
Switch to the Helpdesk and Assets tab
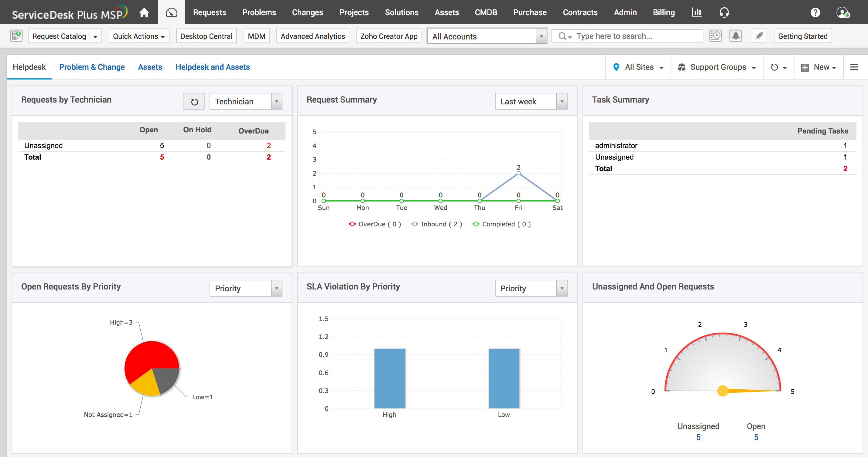pos(212,67)
